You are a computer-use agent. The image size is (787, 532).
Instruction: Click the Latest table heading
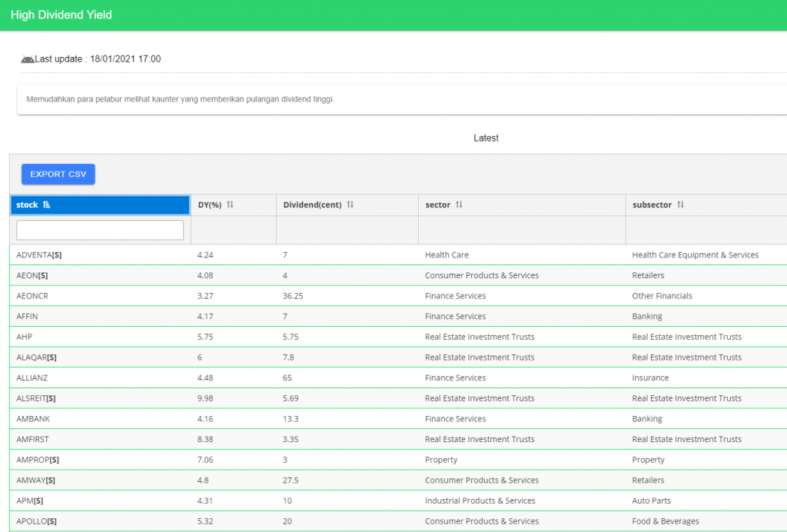(x=486, y=138)
